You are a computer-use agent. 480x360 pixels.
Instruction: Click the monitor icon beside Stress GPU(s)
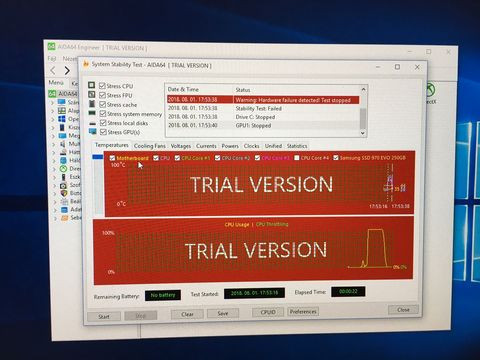coord(93,132)
